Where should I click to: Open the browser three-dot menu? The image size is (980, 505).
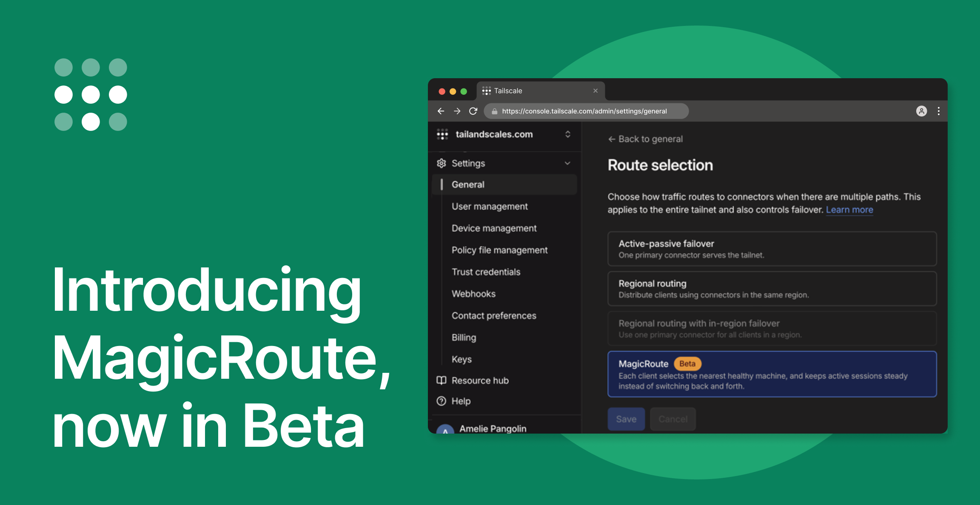click(x=939, y=111)
